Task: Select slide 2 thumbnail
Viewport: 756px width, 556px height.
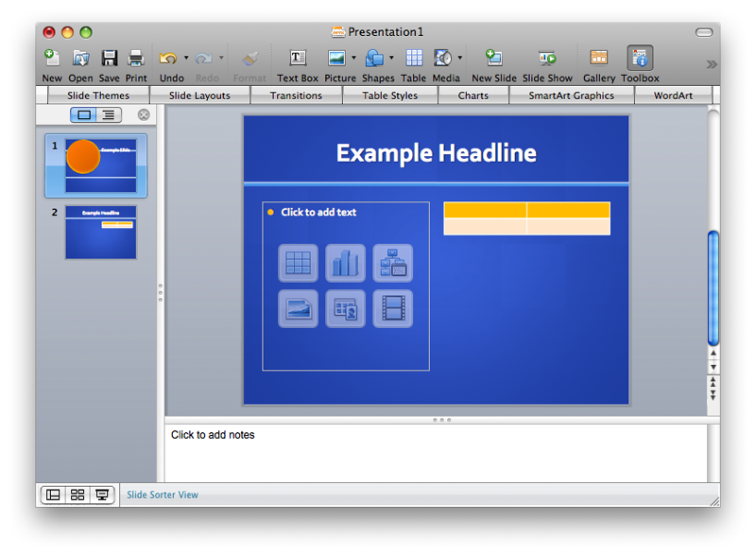Action: click(x=101, y=233)
